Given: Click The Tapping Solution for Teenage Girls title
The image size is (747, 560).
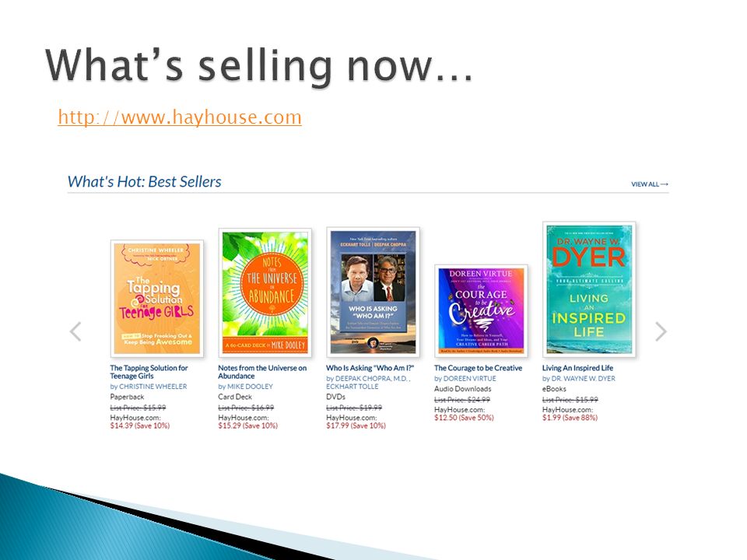Looking at the screenshot, I should [149, 372].
